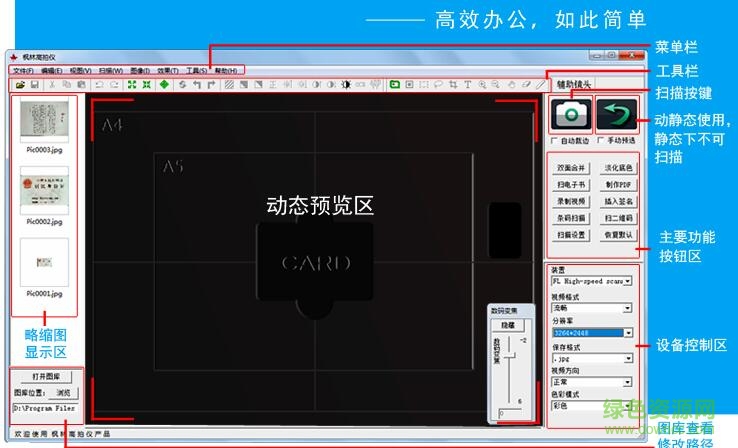The height and width of the screenshot is (448, 738).
Task: Open the 视频方向 dropdown
Action: [x=627, y=382]
